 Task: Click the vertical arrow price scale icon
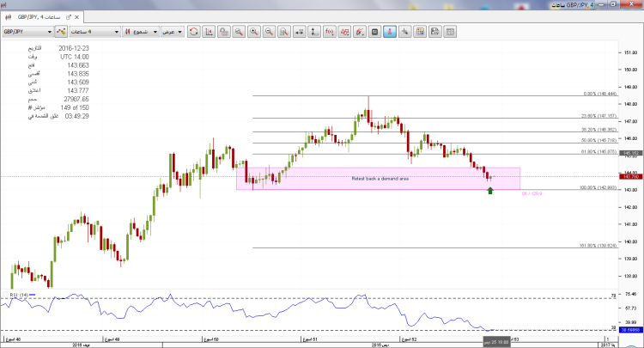point(314,32)
